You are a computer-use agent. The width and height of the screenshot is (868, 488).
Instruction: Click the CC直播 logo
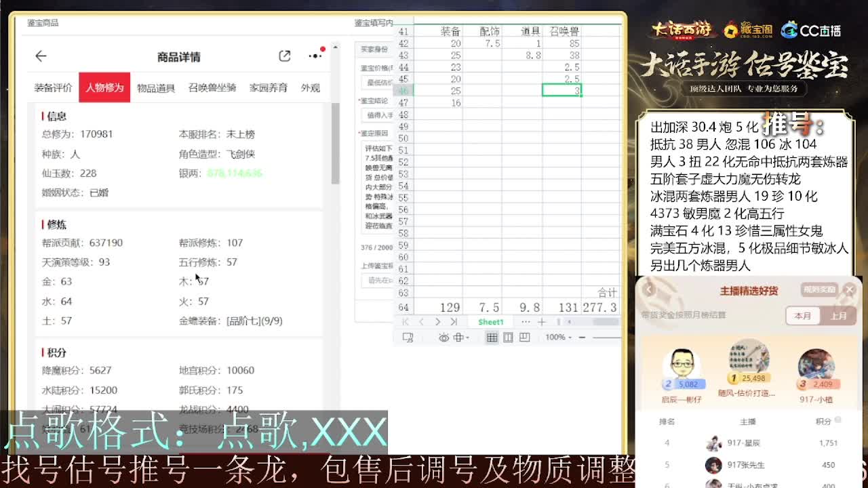coord(811,30)
